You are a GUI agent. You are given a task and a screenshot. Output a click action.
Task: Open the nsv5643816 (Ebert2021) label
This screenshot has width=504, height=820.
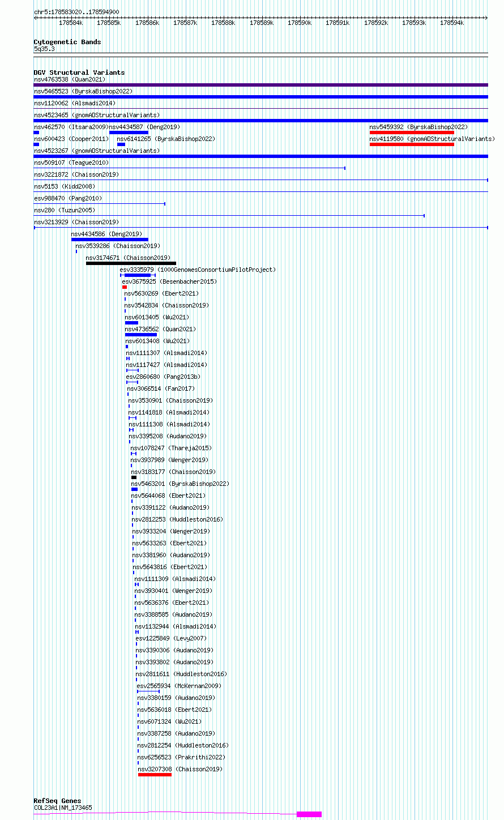tap(170, 567)
